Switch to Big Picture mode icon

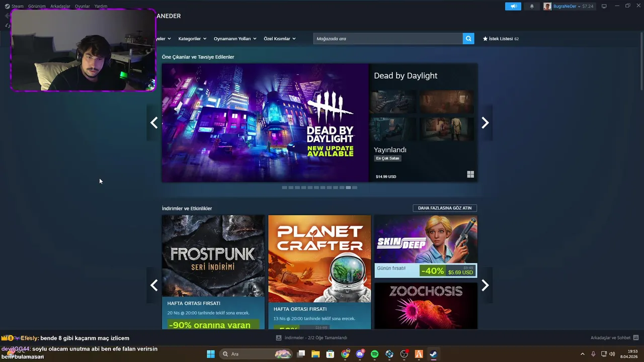[604, 6]
